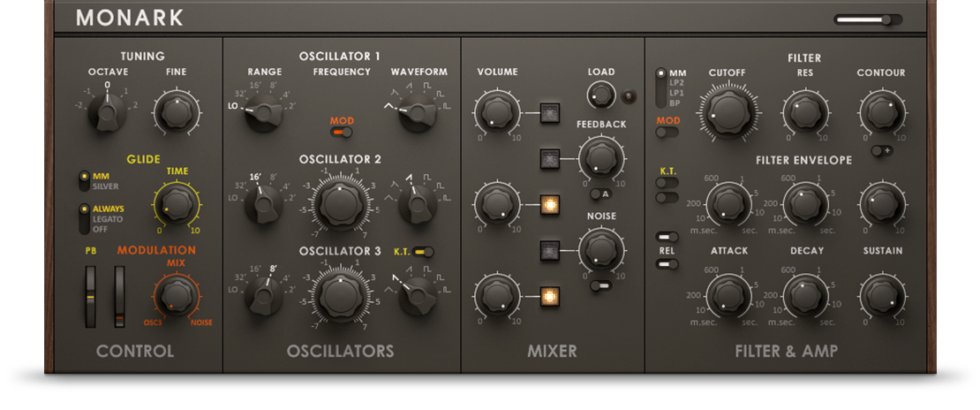Viewport: 980px width, 410px height.
Task: Toggle the noise type switch below Noise knob
Action: 601,285
